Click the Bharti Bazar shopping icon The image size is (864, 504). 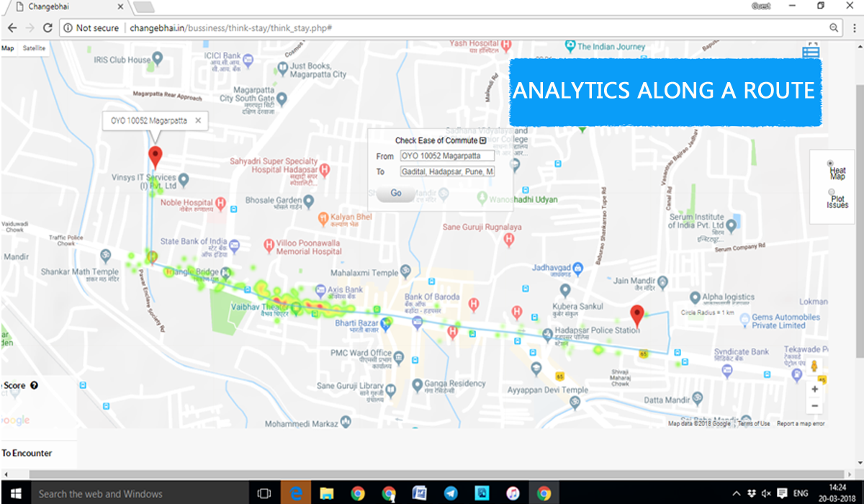pyautogui.click(x=385, y=323)
